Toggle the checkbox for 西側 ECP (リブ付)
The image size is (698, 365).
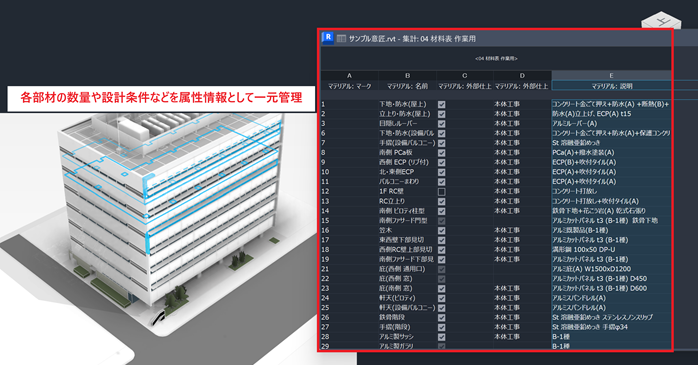(x=441, y=162)
